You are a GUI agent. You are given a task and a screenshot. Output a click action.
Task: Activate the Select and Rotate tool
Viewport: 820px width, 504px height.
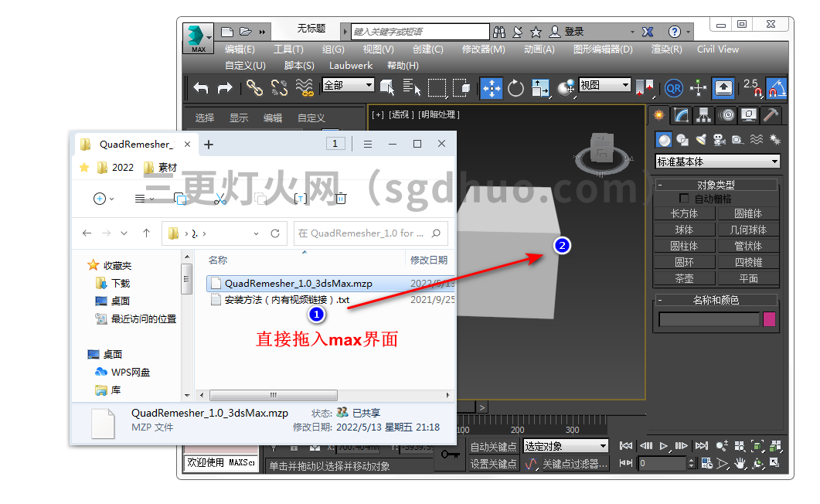tap(515, 88)
